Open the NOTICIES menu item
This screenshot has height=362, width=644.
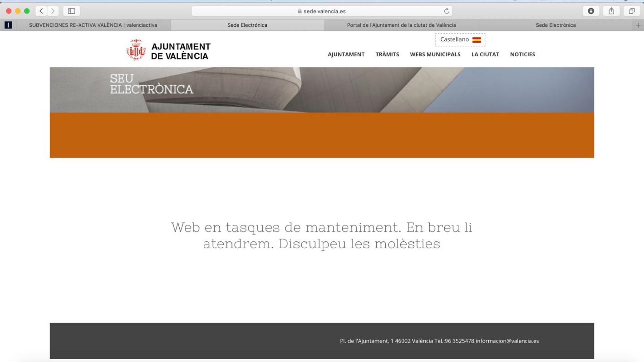click(522, 54)
